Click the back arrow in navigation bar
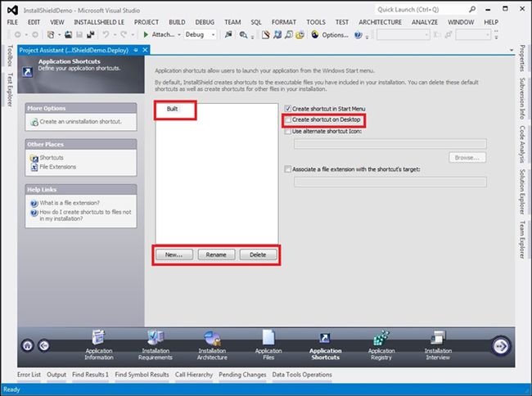The height and width of the screenshot is (396, 532). (x=43, y=345)
